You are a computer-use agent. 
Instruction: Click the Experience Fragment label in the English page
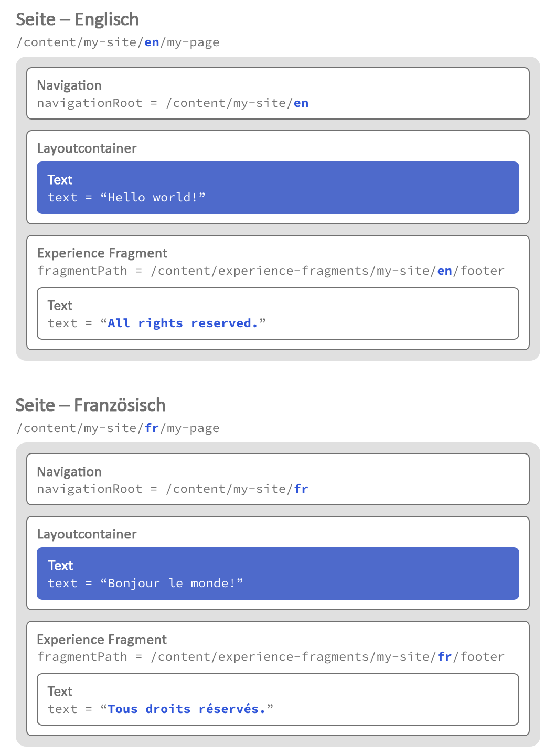pyautogui.click(x=102, y=253)
